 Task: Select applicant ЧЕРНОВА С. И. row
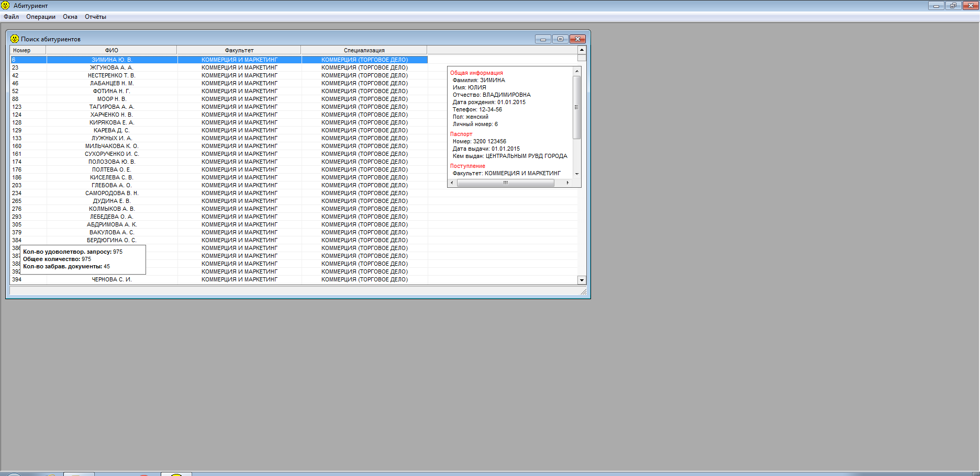(x=112, y=279)
